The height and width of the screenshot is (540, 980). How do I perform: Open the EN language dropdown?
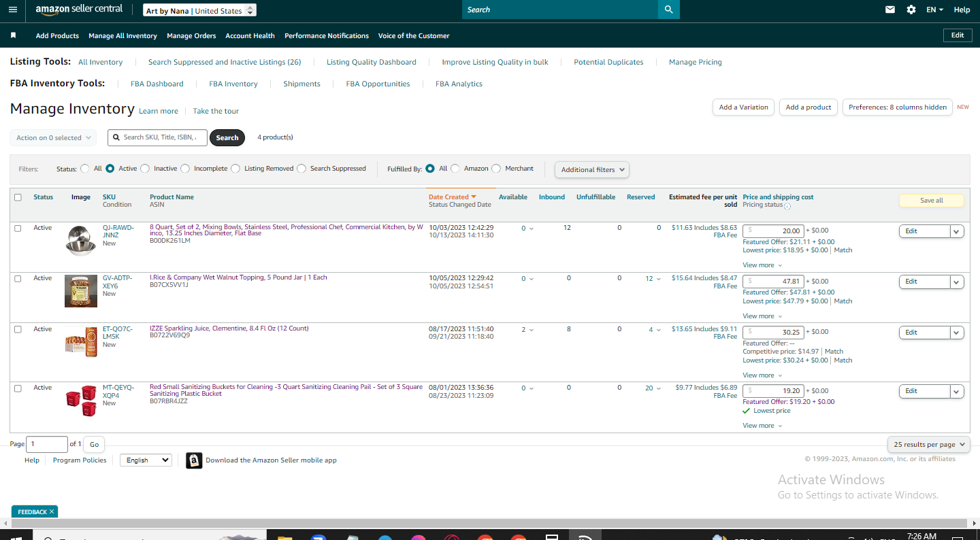coord(935,10)
